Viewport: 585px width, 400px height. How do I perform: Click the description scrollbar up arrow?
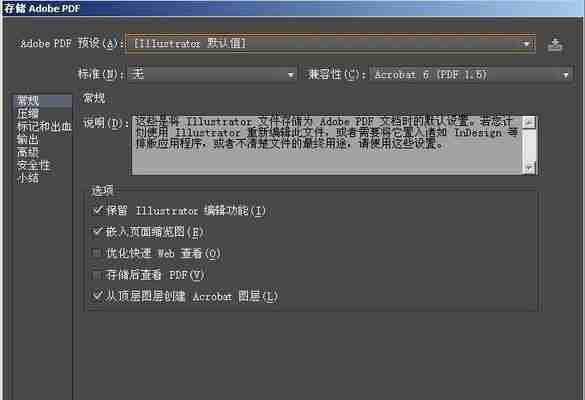click(x=529, y=122)
